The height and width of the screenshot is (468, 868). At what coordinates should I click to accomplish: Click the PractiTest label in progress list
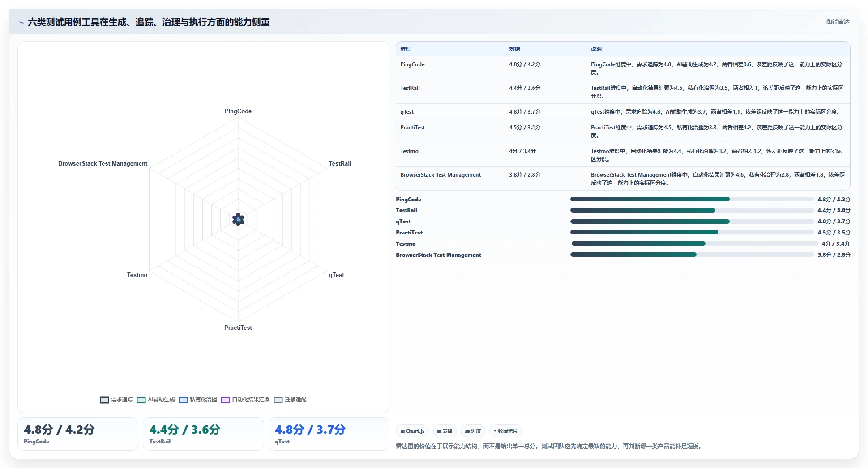[409, 233]
